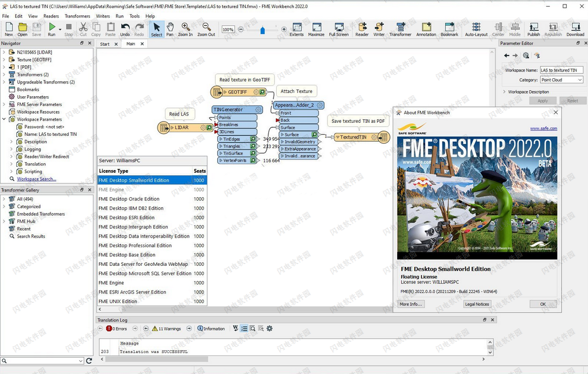Screen dimensions: 588x374
Task: Open the Run options dropdown arrow
Action: [60, 29]
